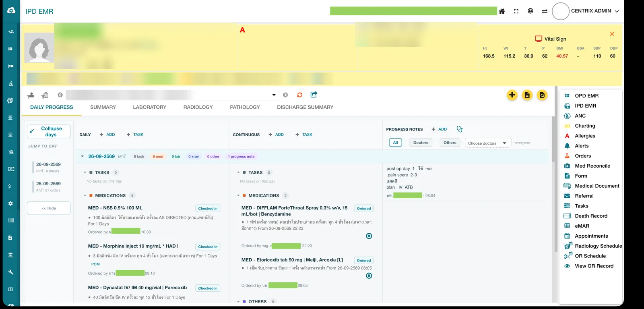Open the Choose doctors dropdown

pyautogui.click(x=488, y=143)
